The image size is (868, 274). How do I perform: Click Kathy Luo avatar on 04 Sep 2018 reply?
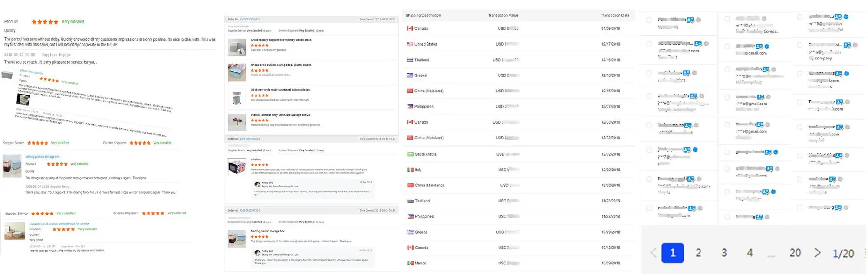[257, 252]
